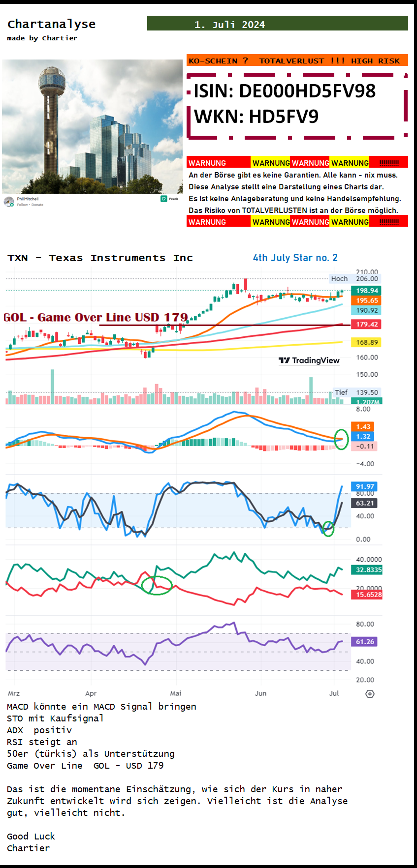Click the orange 195.65 price label
This screenshot has height=868, width=417.
(367, 300)
